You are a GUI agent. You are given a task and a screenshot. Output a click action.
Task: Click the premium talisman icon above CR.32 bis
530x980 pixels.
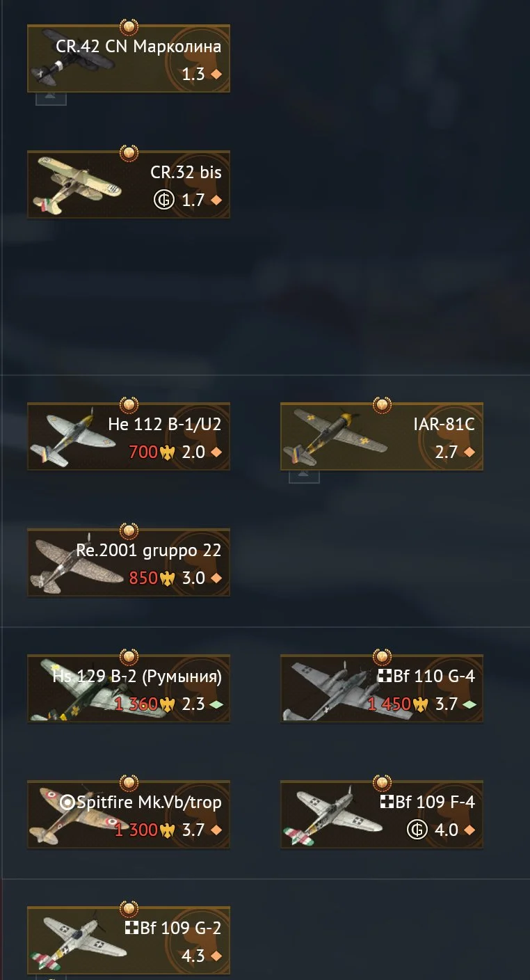[x=129, y=152]
